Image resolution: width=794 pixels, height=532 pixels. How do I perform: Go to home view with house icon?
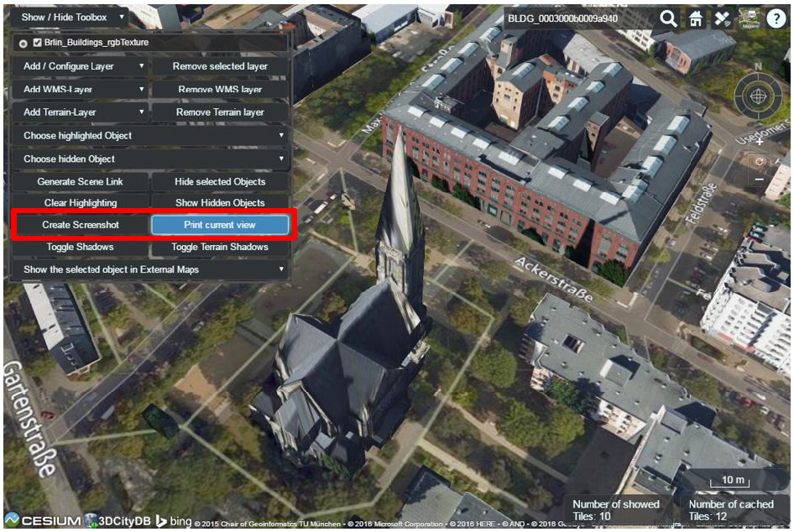[x=696, y=18]
